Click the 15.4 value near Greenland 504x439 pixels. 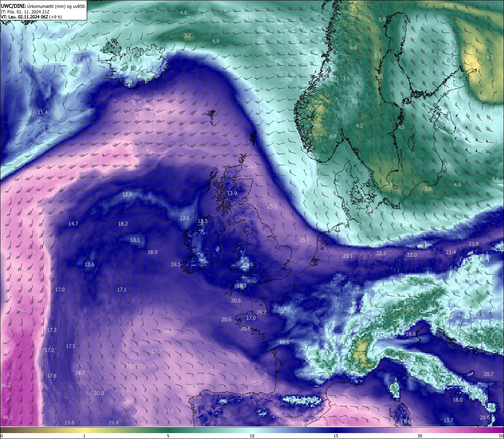[43, 113]
